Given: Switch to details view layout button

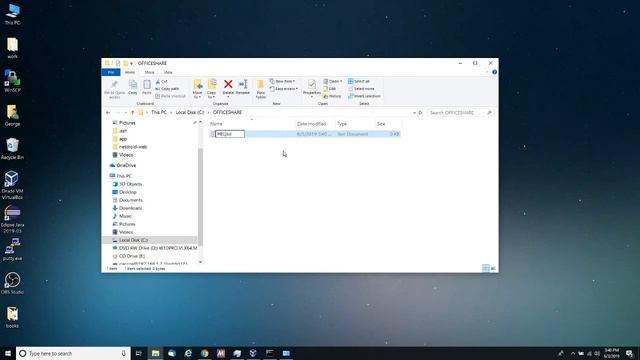Looking at the screenshot, I should [486, 268].
